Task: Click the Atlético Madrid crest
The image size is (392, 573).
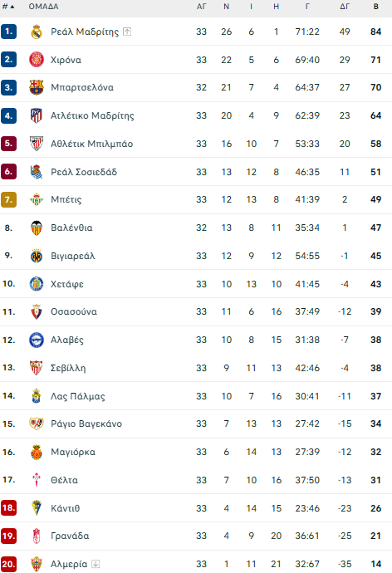Action: [x=37, y=115]
